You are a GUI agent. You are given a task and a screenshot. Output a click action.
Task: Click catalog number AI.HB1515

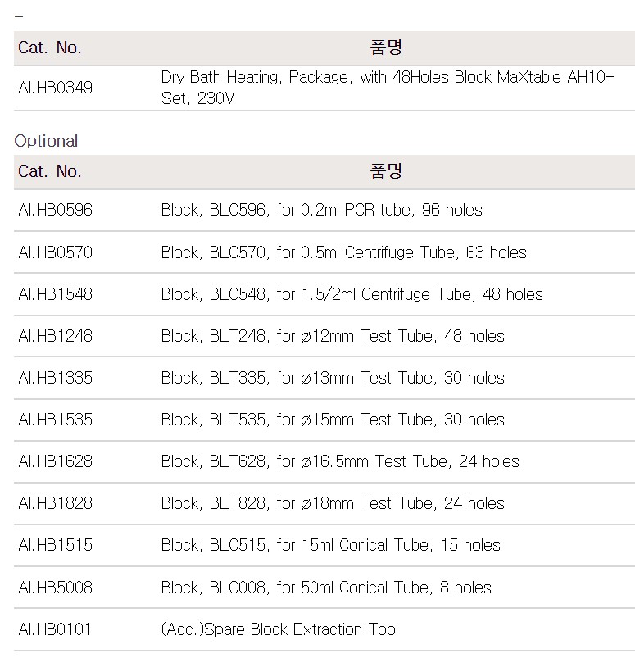click(55, 545)
